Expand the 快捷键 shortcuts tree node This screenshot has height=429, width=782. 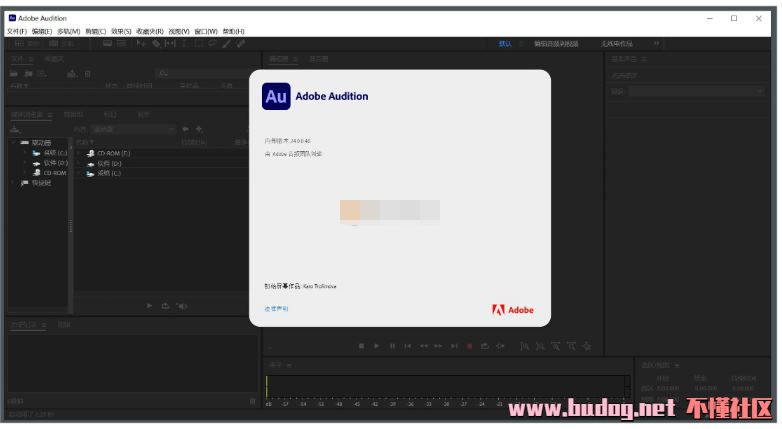pos(14,183)
